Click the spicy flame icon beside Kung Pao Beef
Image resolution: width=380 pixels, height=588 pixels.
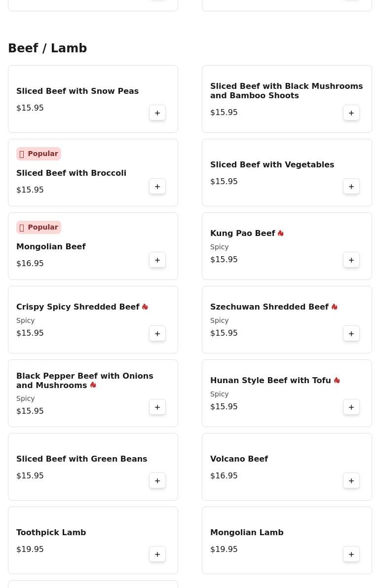click(281, 233)
